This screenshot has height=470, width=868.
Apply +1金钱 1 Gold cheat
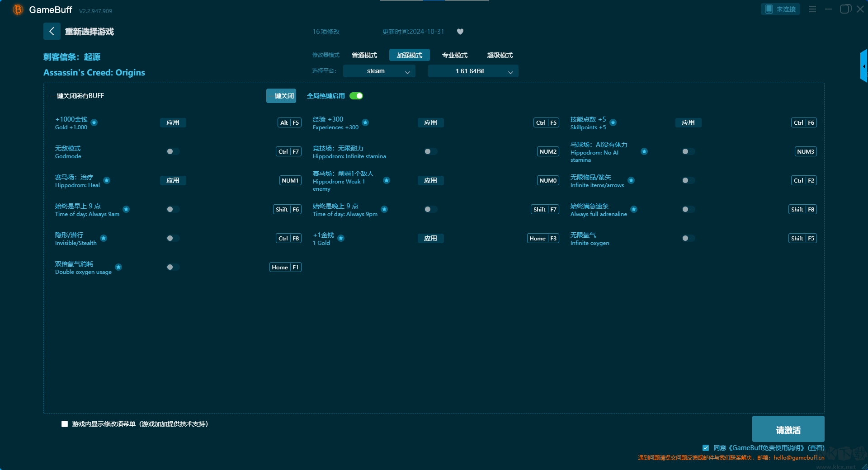[430, 238]
